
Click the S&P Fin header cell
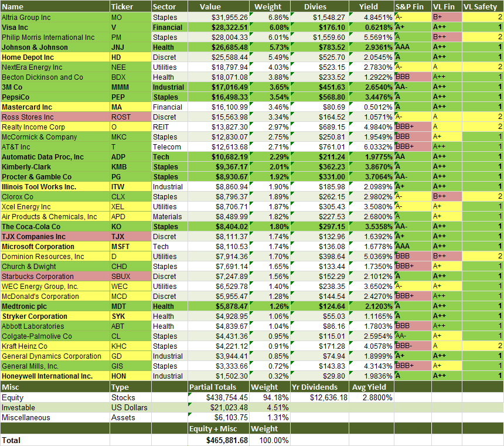413,6
